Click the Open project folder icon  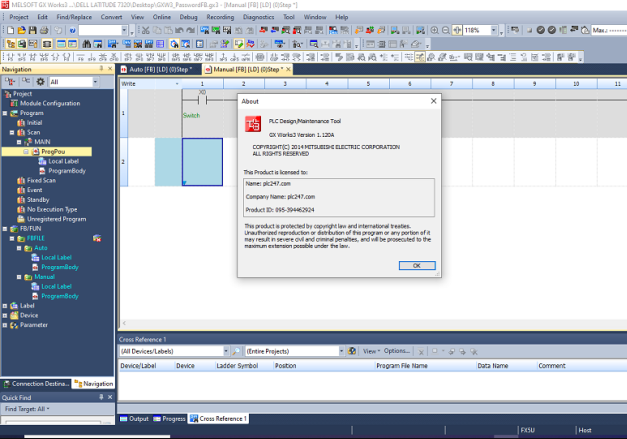pos(21,31)
